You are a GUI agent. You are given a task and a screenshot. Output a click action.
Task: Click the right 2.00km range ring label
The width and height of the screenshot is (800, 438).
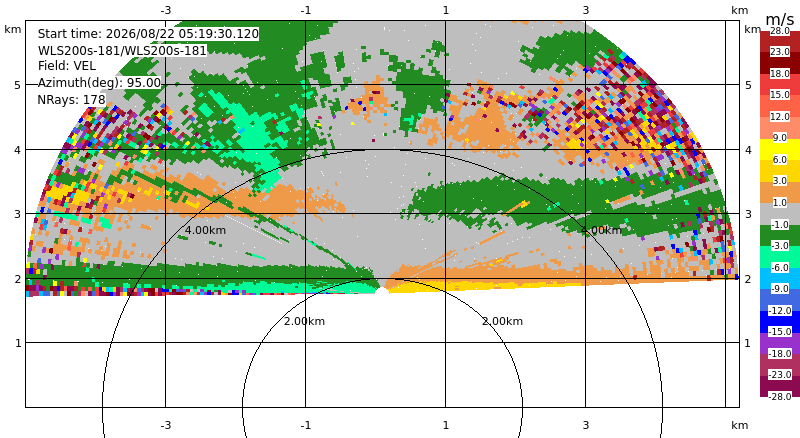click(x=503, y=321)
